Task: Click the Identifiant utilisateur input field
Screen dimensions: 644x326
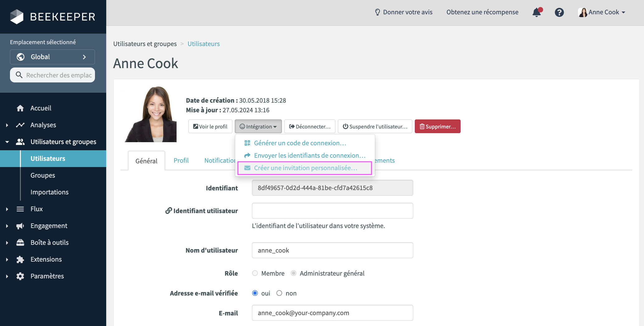Action: pyautogui.click(x=332, y=211)
